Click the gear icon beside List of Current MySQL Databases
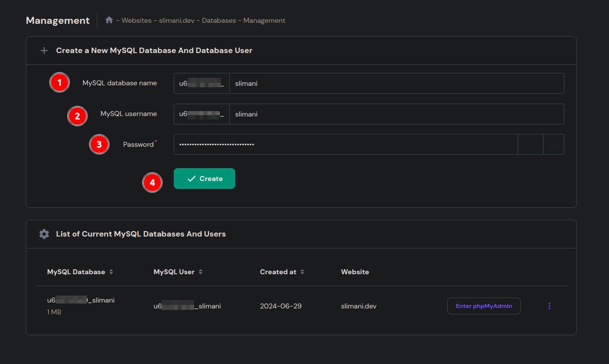This screenshot has width=609, height=364. 44,234
